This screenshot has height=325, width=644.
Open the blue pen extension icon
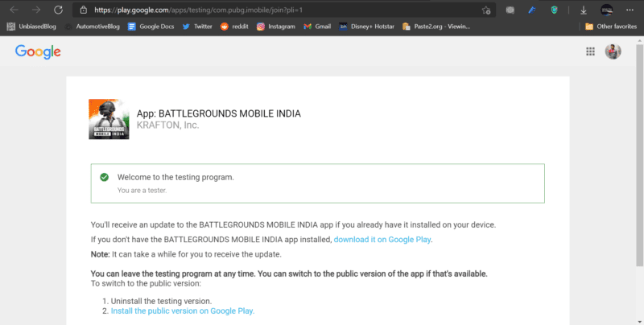[x=532, y=10]
